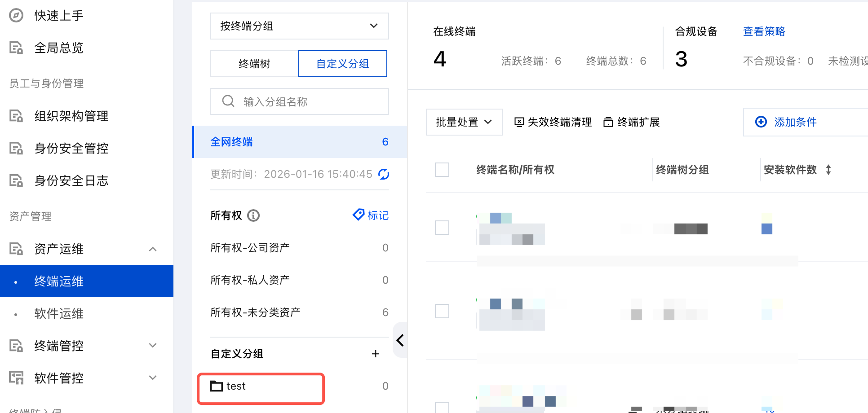Click the 查看策略 link
The image size is (868, 413).
[764, 31]
